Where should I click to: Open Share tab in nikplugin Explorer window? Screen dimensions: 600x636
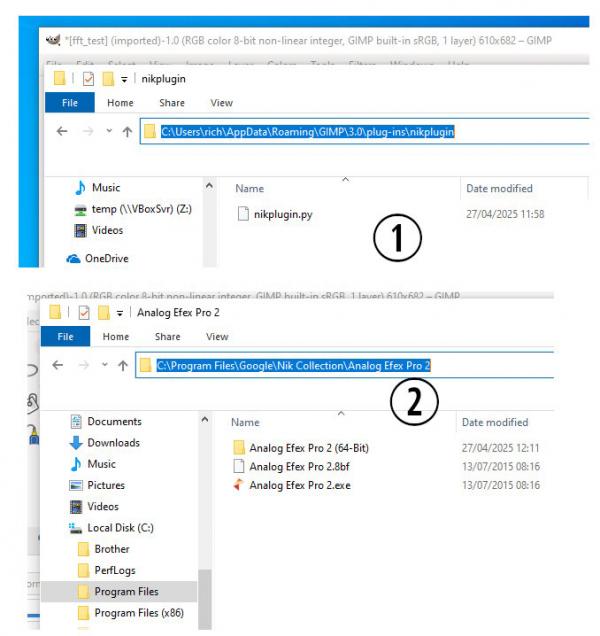(x=172, y=103)
